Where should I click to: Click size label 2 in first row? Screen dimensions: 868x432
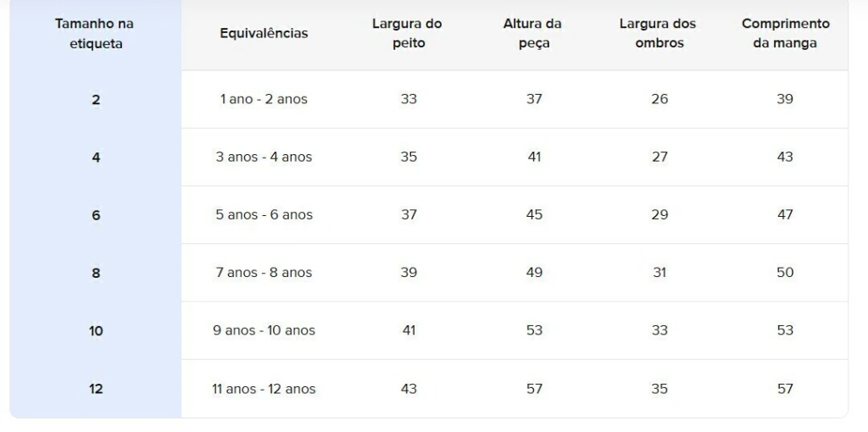click(97, 100)
